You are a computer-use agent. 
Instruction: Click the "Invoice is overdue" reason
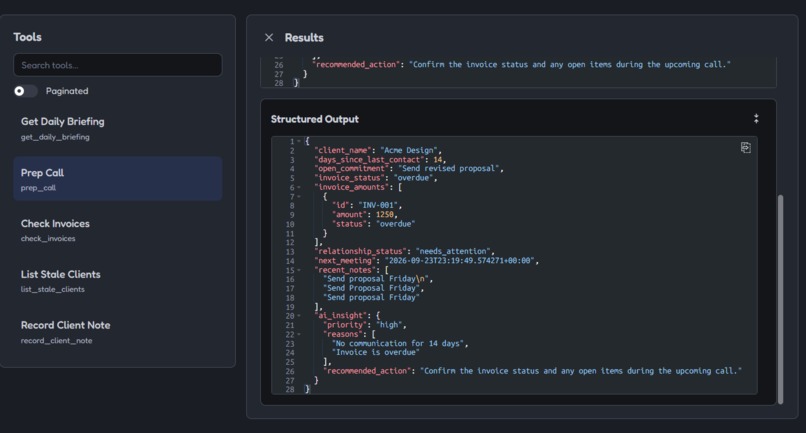[x=375, y=353]
